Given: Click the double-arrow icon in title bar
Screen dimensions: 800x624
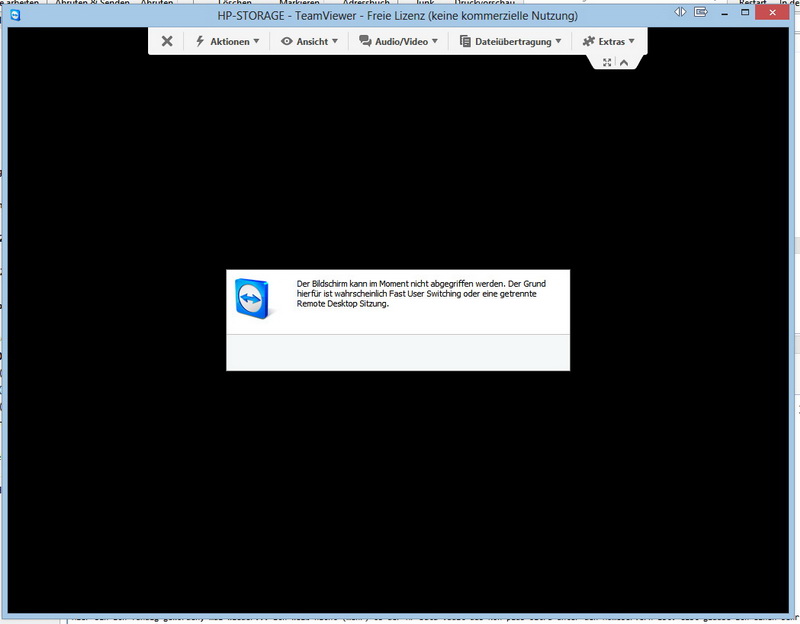Looking at the screenshot, I should click(680, 12).
